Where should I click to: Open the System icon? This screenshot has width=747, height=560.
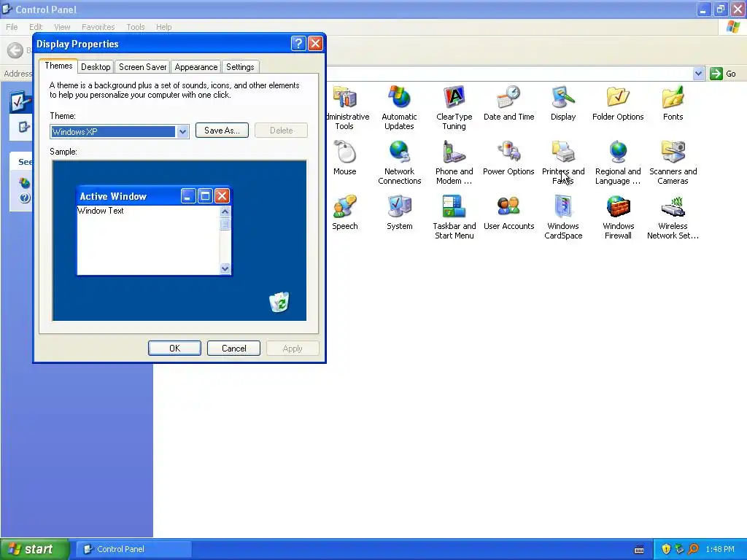coord(399,207)
